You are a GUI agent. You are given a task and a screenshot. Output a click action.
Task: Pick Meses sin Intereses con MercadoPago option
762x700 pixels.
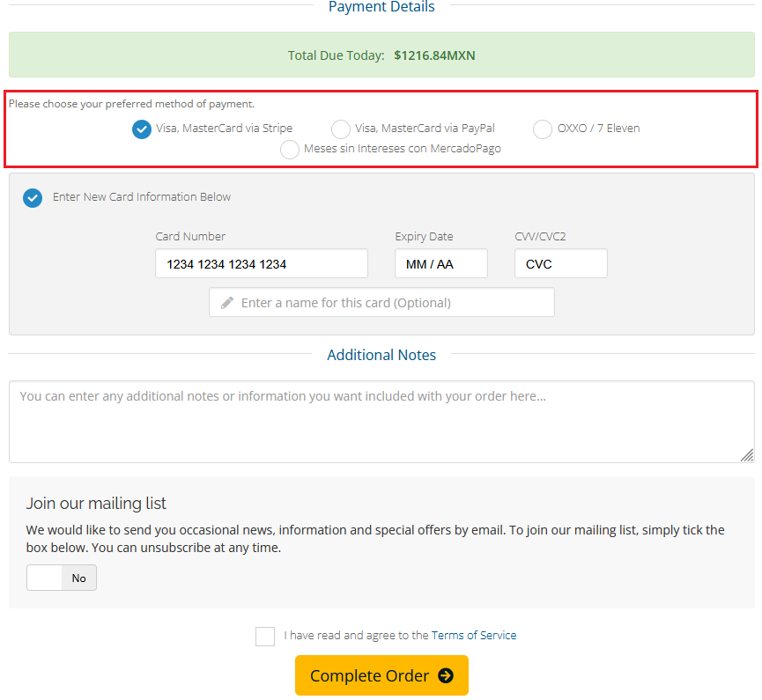[290, 150]
